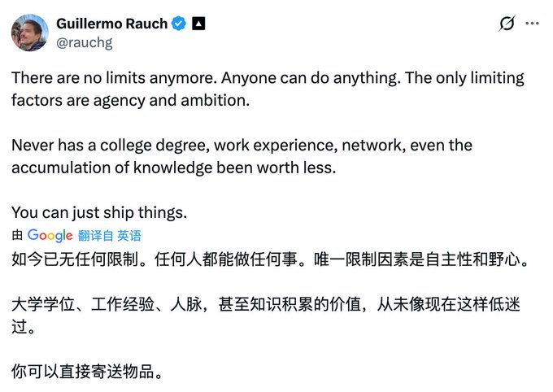Open the three-dot more options menu
Screen dimensions: 553x392
pyautogui.click(x=532, y=24)
